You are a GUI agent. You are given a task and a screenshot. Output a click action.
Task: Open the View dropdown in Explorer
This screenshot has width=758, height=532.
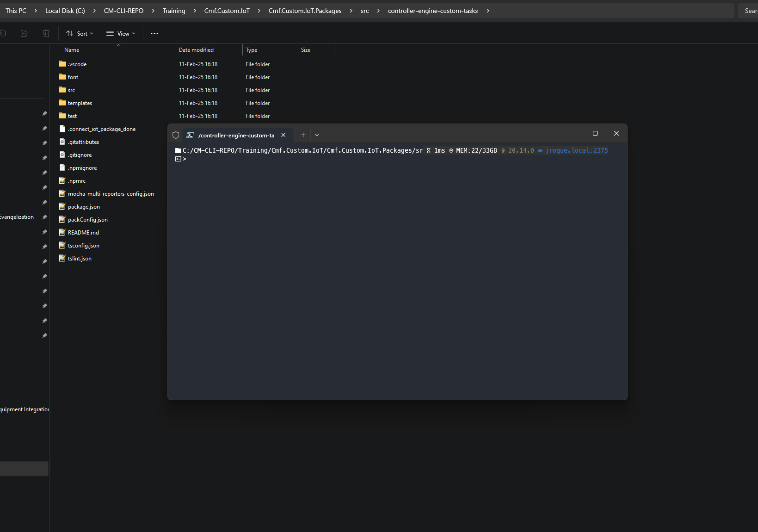[121, 33]
